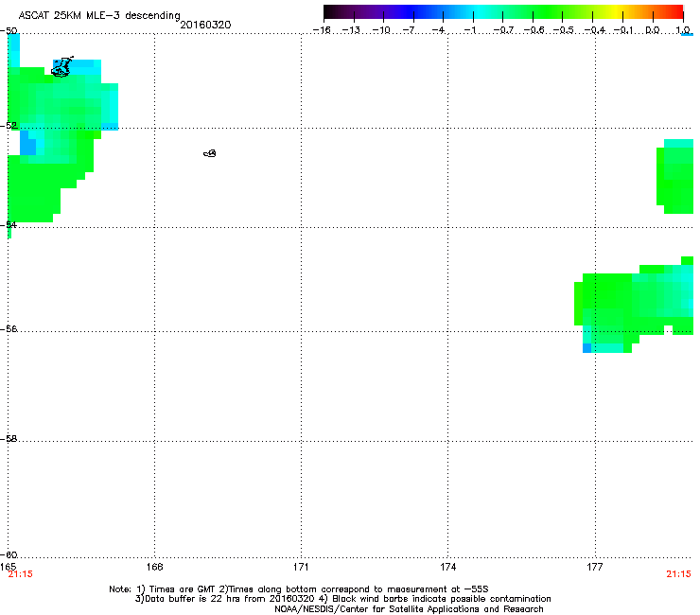This screenshot has width=700, height=615.
Task: Click the '1.0' color scale label
Action: point(683,30)
